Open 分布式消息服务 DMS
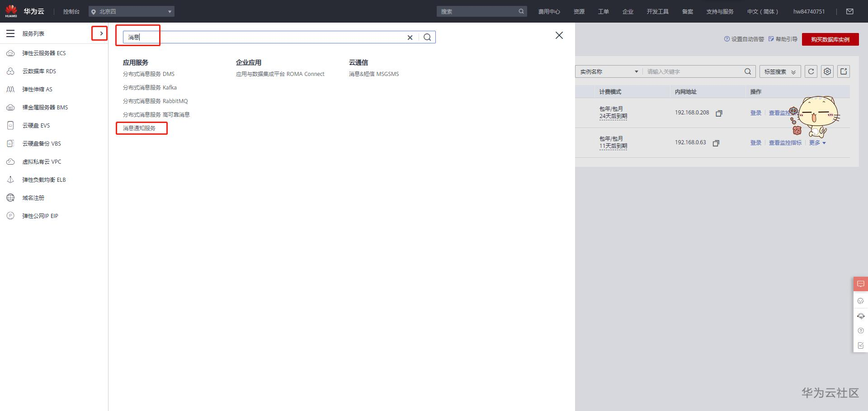The height and width of the screenshot is (411, 868). [149, 74]
